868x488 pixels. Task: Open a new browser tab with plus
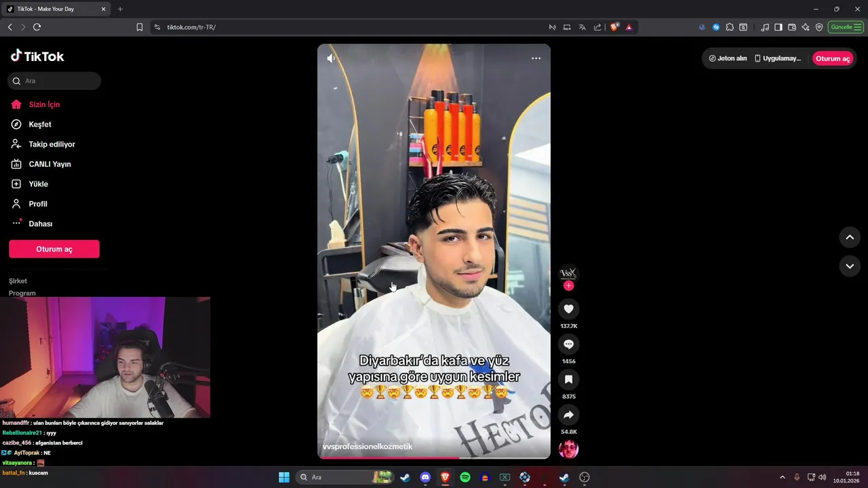[x=120, y=9]
